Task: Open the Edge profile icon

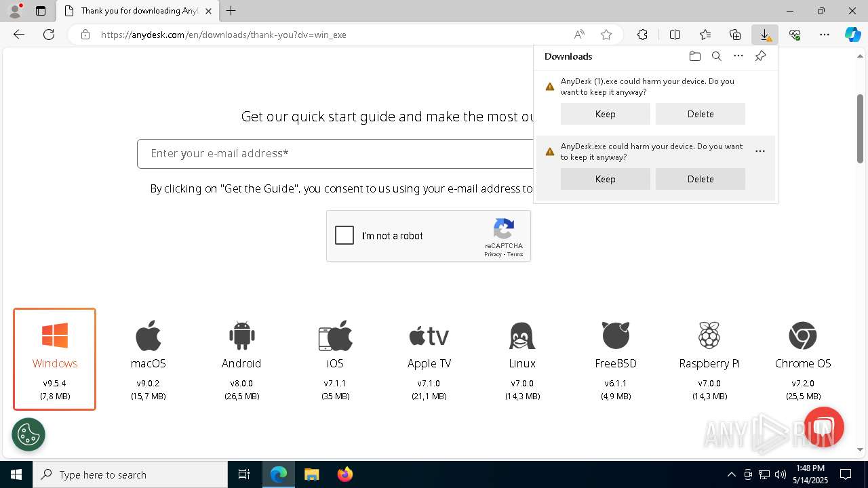Action: 15,11
